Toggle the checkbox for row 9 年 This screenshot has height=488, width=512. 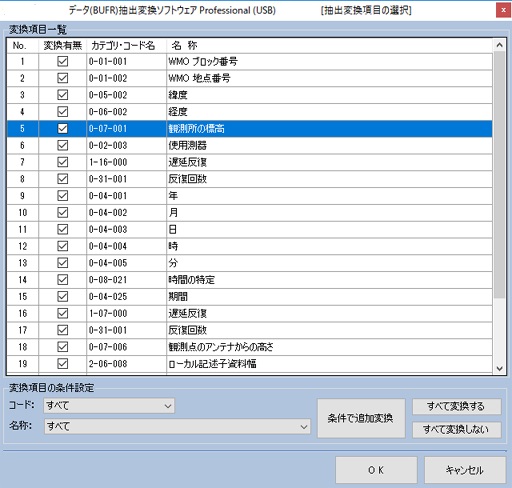tap(63, 196)
